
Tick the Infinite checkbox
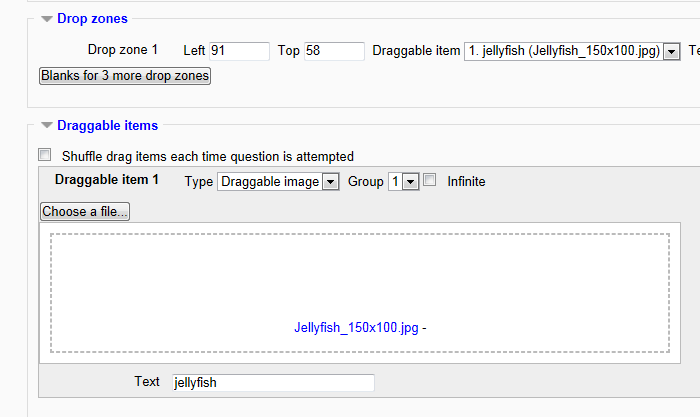pos(429,180)
